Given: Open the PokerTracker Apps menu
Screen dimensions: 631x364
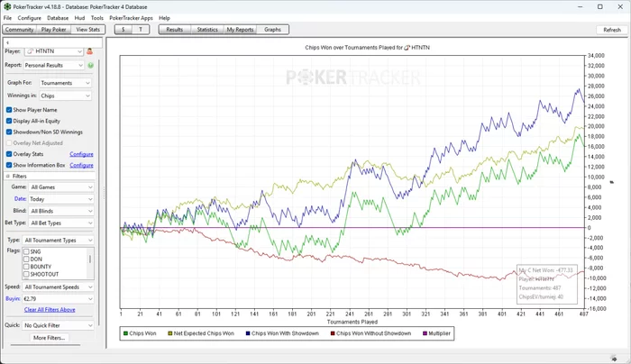Looking at the screenshot, I should coord(132,18).
